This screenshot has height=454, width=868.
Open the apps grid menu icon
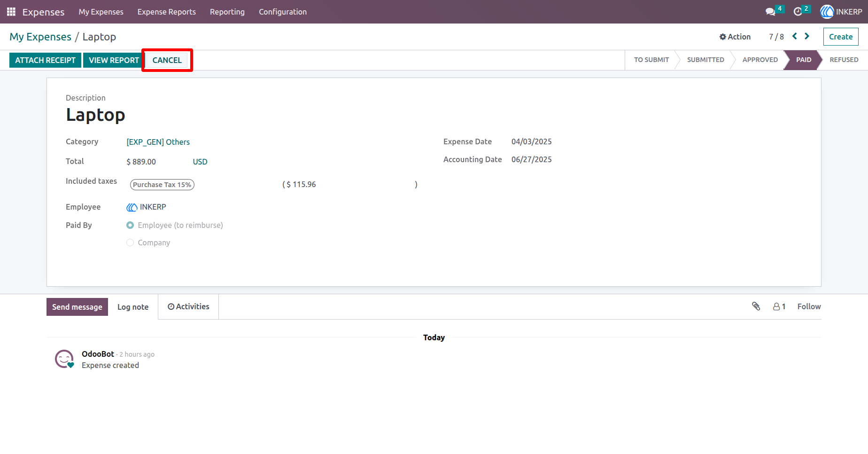(11, 12)
